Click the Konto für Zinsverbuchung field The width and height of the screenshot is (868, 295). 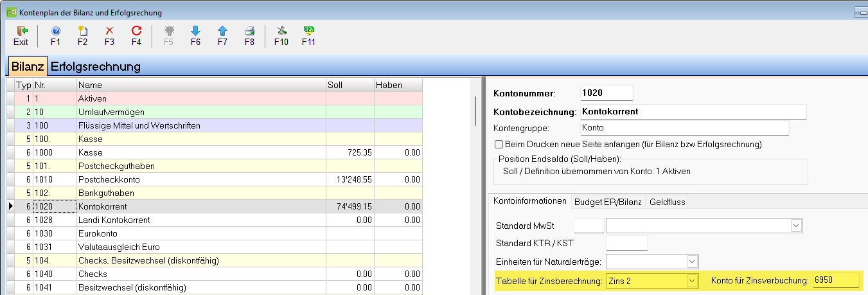tap(835, 281)
